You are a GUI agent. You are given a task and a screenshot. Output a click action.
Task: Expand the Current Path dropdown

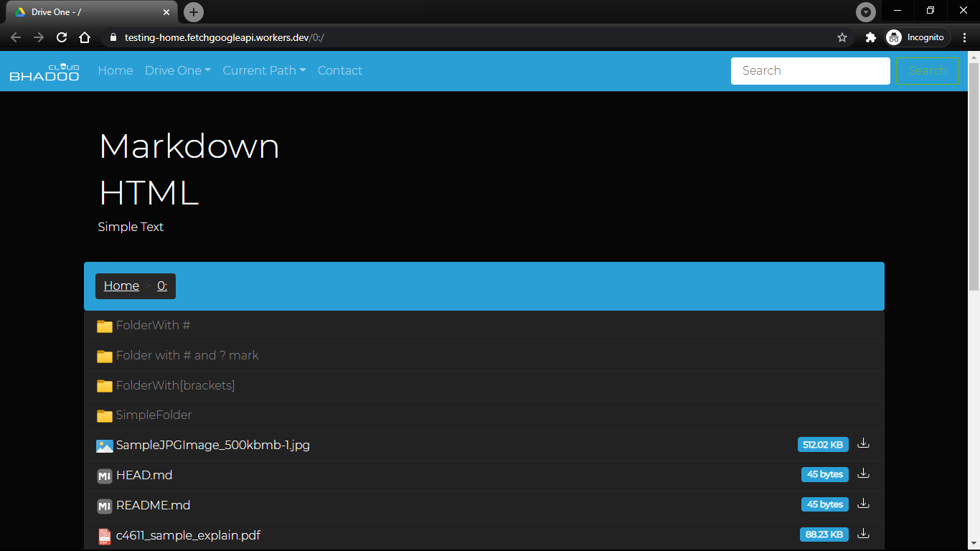(264, 70)
